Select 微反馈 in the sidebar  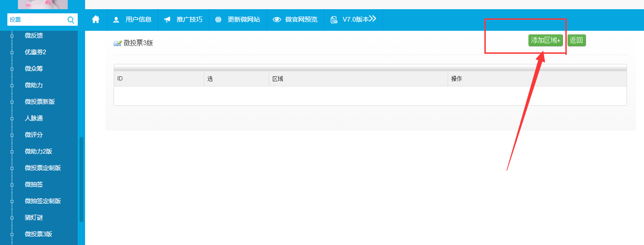point(34,35)
